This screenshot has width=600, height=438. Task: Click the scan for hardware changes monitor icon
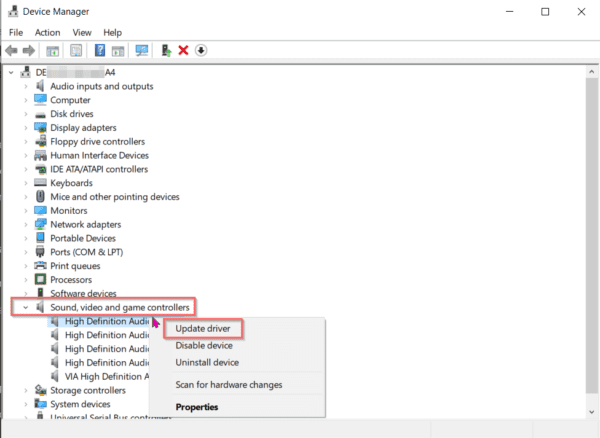pyautogui.click(x=142, y=51)
